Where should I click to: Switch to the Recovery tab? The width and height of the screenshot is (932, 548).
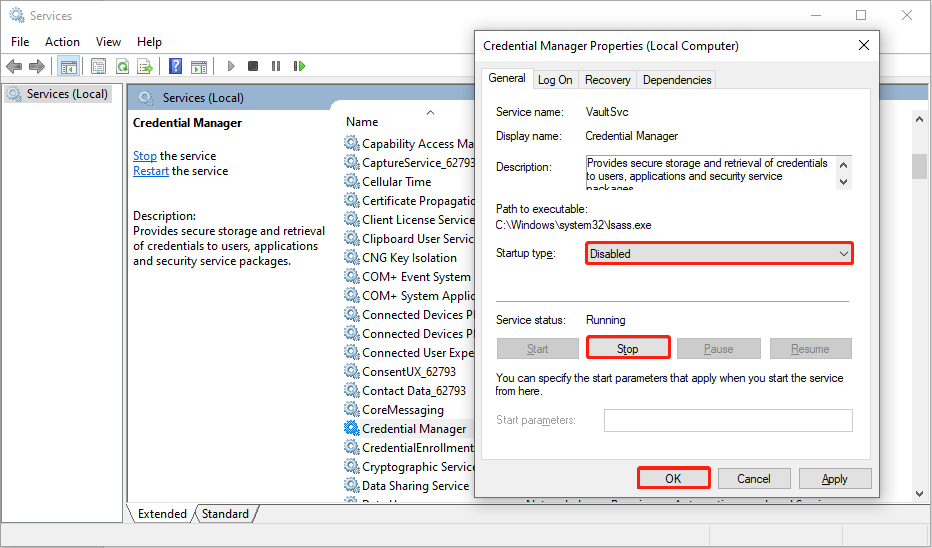click(x=607, y=80)
